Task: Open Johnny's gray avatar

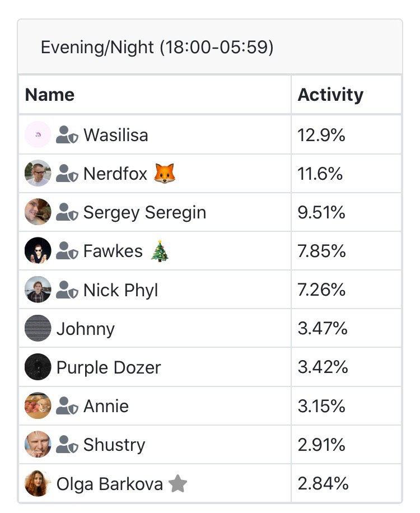Action: [x=38, y=328]
